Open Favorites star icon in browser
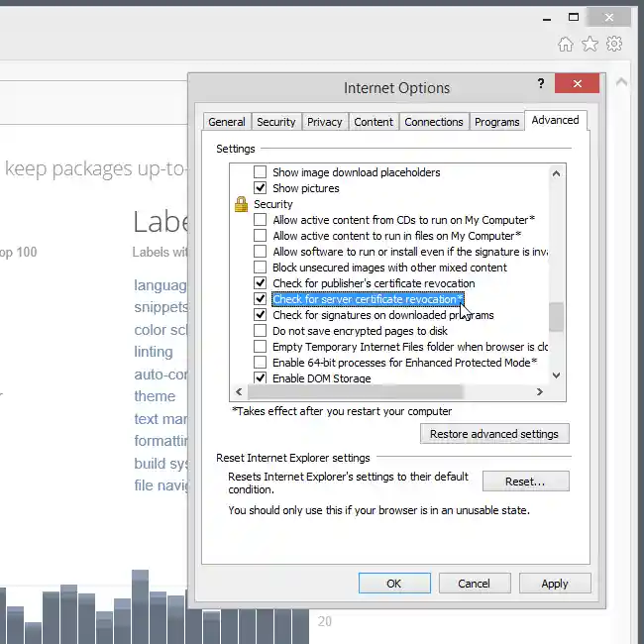 (590, 44)
